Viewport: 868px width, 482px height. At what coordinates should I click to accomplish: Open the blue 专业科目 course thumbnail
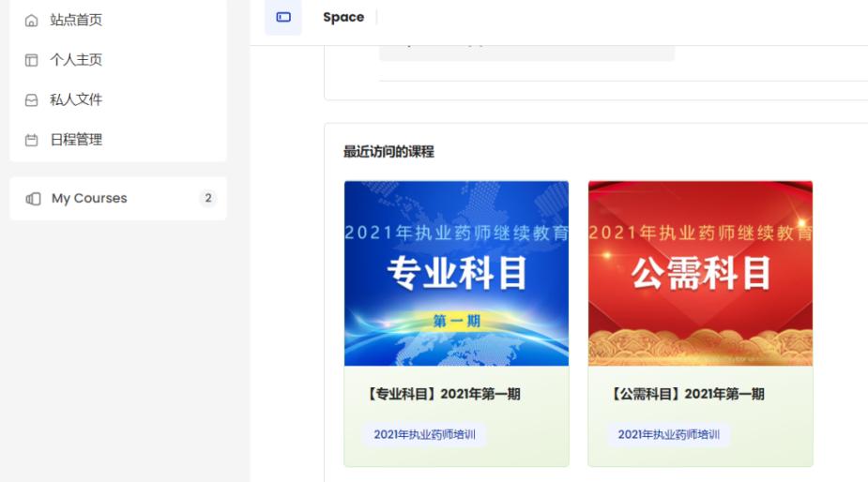click(456, 273)
